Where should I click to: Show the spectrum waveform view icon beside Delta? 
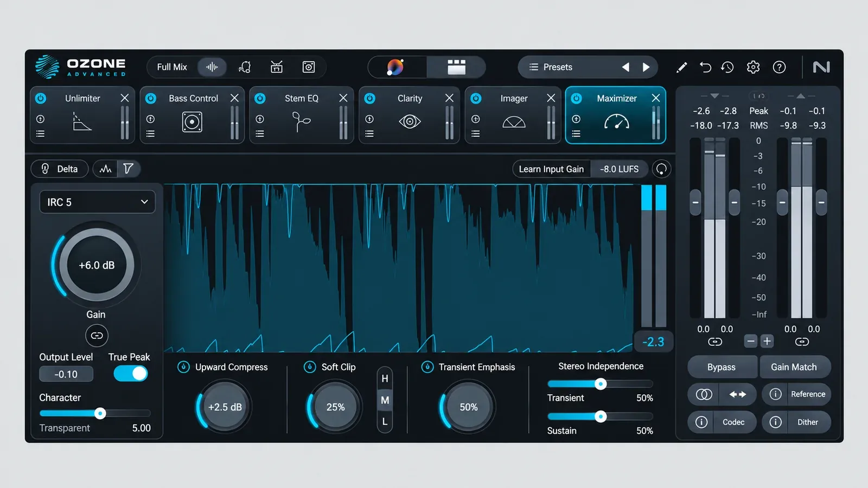pos(106,169)
